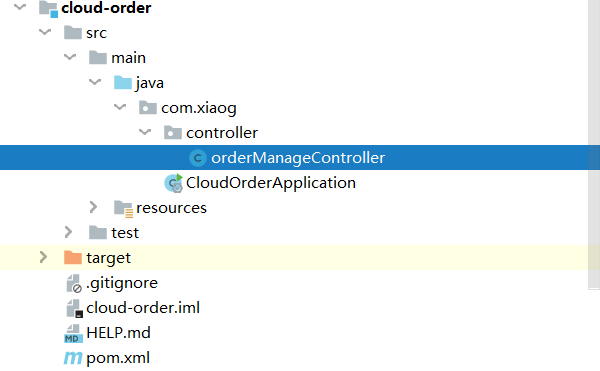Click the test folder icon
The width and height of the screenshot is (600, 371).
(x=98, y=233)
